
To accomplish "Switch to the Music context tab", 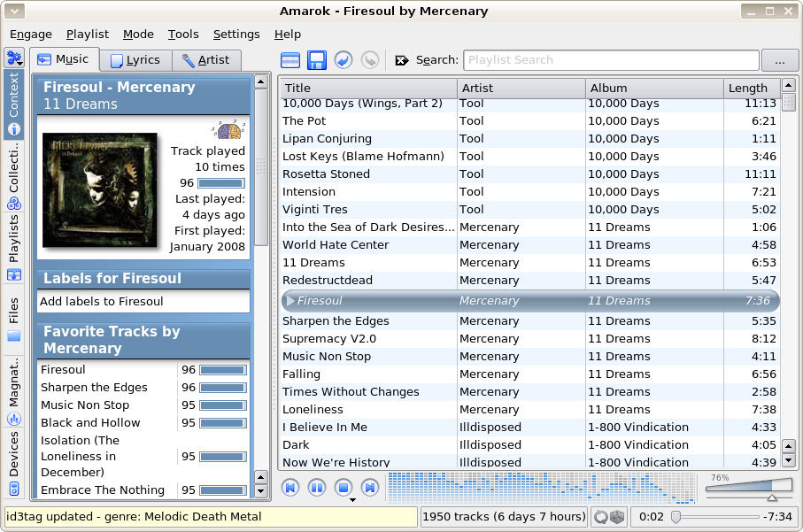I will (x=64, y=59).
